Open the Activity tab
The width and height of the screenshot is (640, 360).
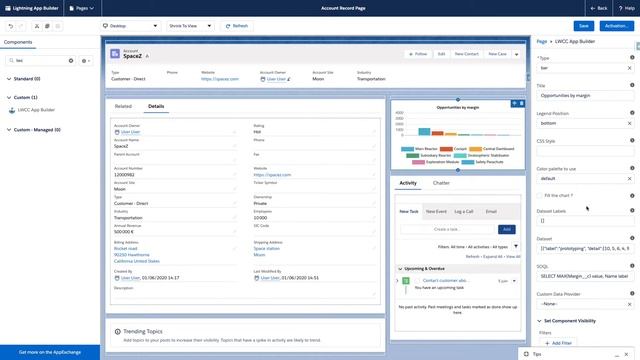[x=408, y=183]
